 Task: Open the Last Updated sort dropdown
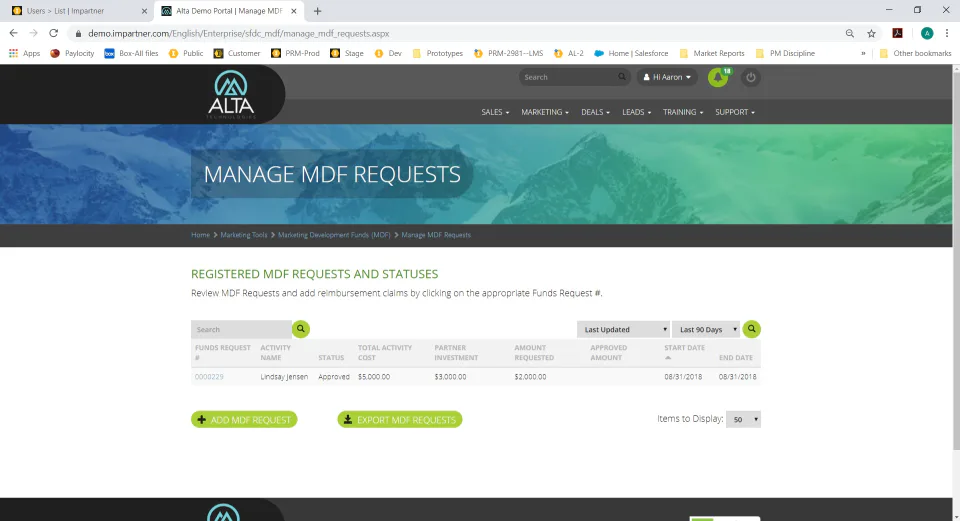pyautogui.click(x=623, y=329)
